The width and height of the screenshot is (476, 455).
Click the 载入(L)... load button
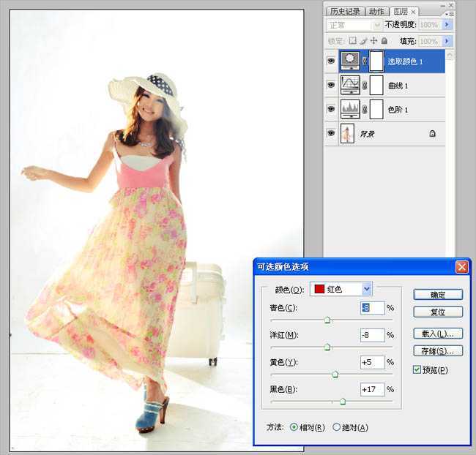coord(438,334)
